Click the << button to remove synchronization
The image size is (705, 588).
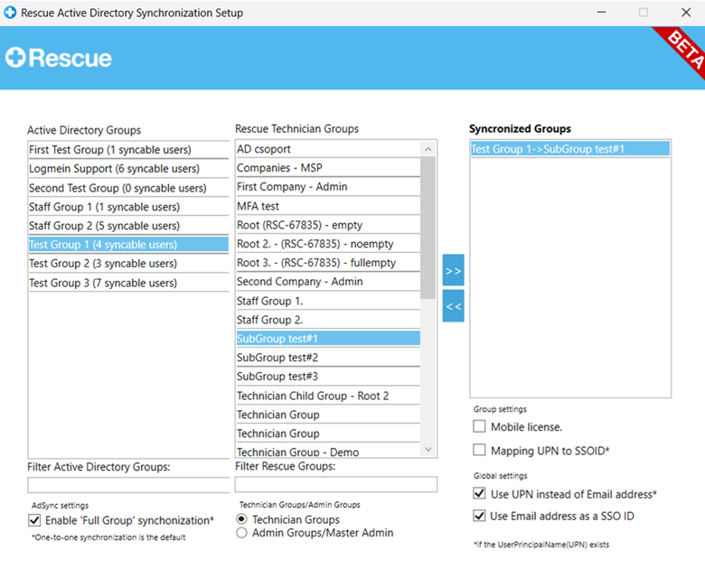(453, 306)
